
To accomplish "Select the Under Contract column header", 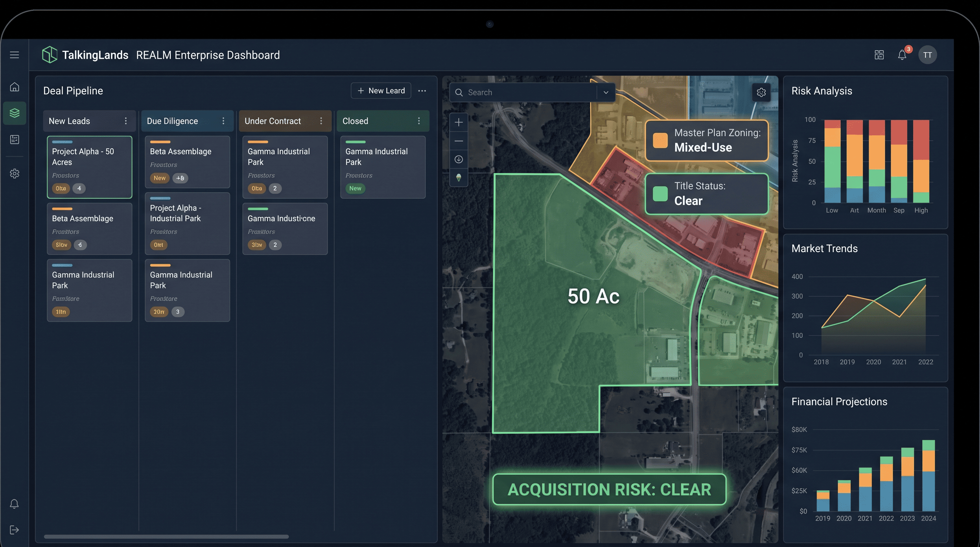I will [x=285, y=121].
